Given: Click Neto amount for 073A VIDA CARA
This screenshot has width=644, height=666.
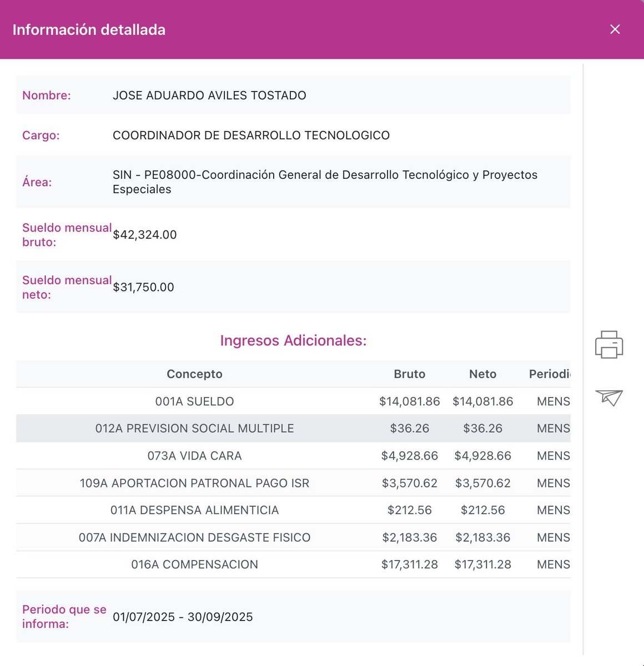Looking at the screenshot, I should (x=483, y=456).
